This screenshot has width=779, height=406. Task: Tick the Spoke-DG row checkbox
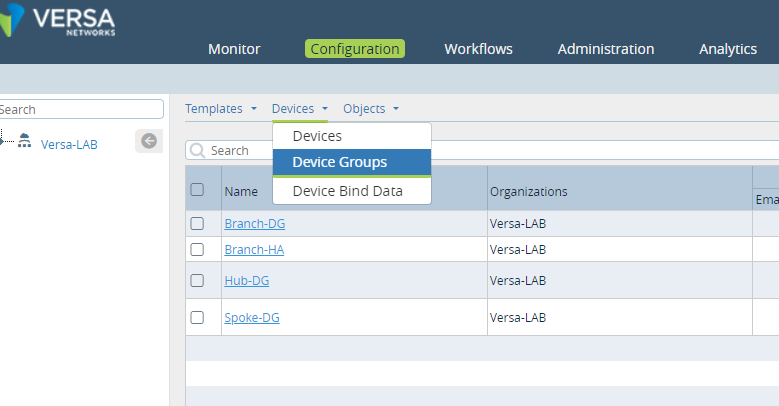pos(197,318)
